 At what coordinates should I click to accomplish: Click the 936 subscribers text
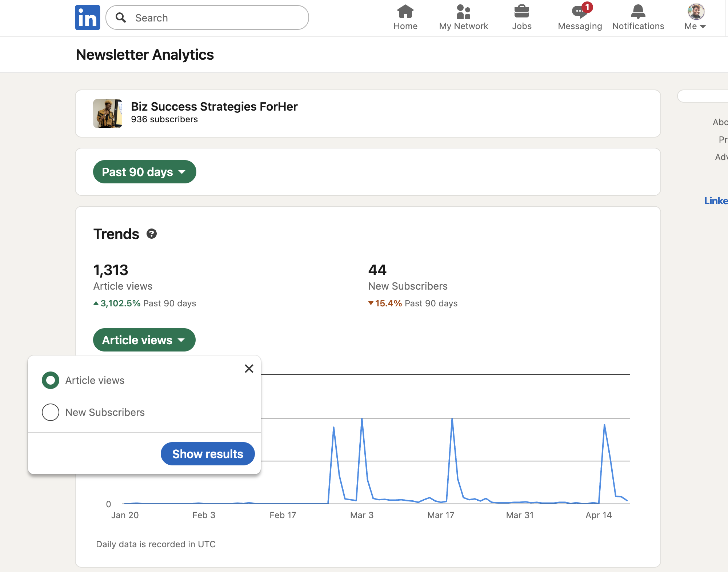coord(164,119)
